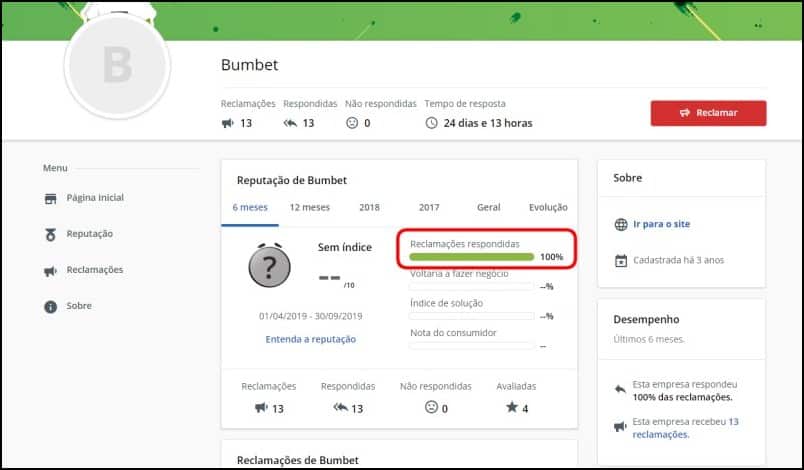The image size is (804, 470).
Task: Click the Bumbet avatar with letter B
Action: pos(117,66)
